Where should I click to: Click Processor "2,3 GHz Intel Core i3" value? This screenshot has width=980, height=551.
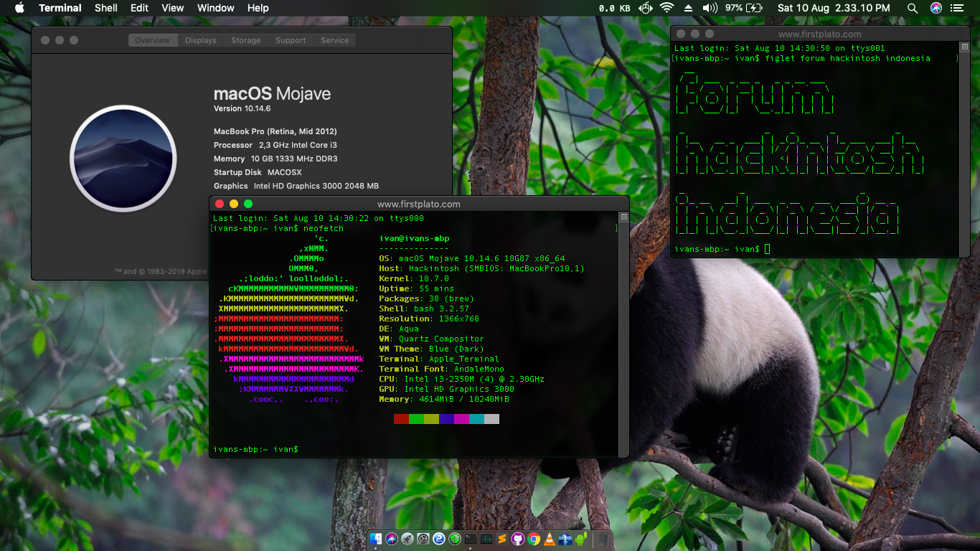[298, 145]
